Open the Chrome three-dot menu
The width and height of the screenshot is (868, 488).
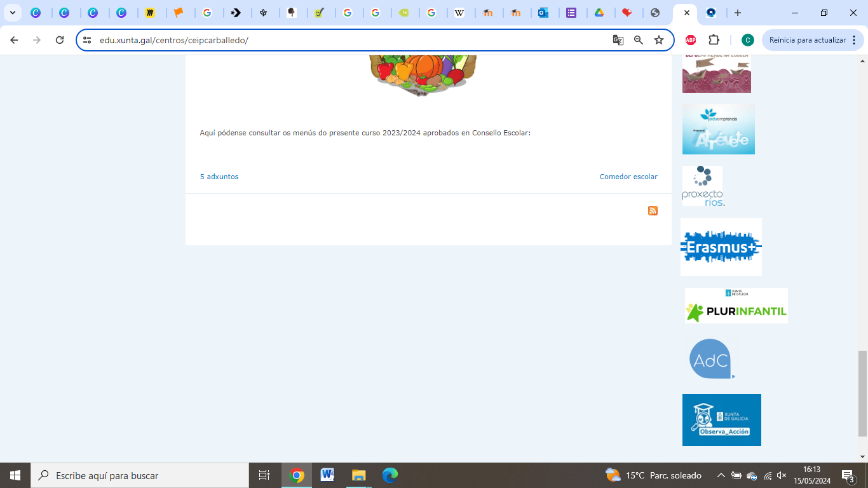coord(854,40)
